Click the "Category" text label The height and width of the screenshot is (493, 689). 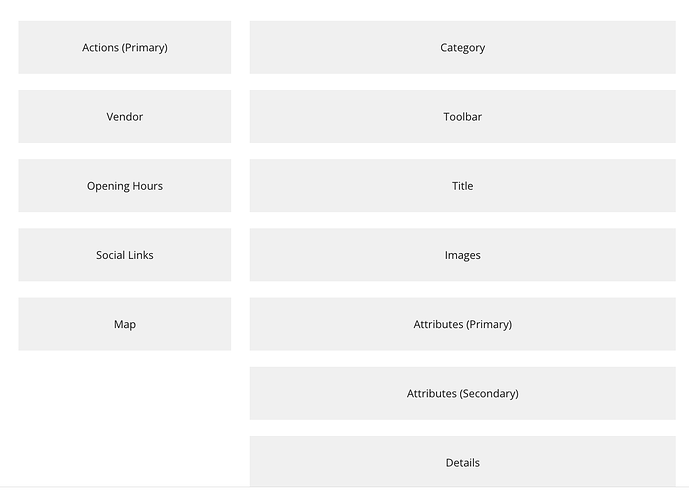[463, 48]
